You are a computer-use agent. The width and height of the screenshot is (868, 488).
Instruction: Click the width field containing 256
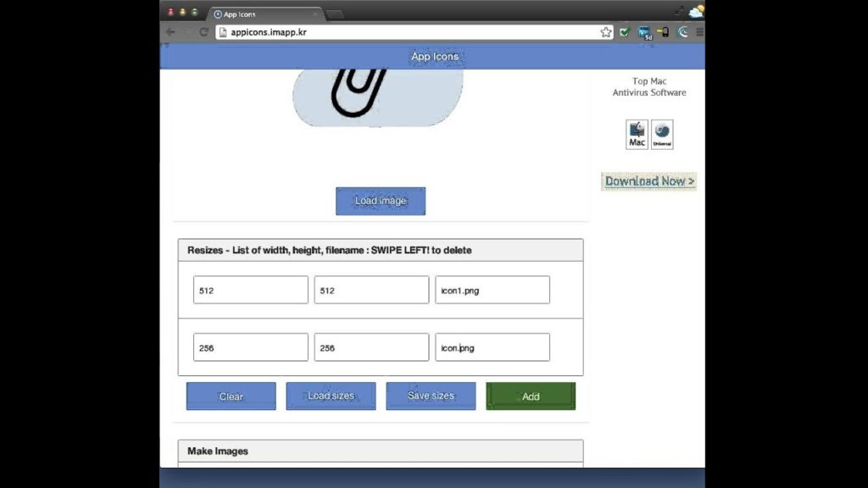[x=251, y=347]
